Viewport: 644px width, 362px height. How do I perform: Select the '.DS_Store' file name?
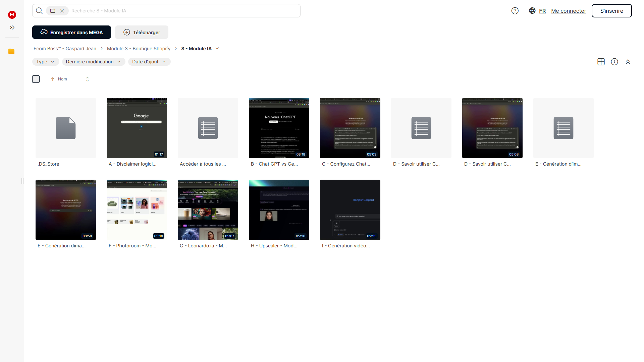tap(48, 164)
